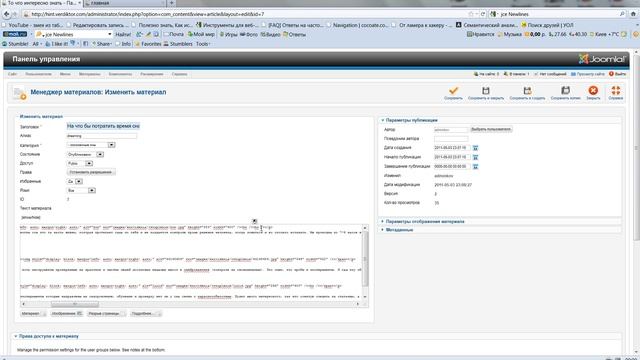Click the Image (Изображение) button below the editor
Image resolution: width=640 pixels, height=360 pixels.
pos(67,313)
